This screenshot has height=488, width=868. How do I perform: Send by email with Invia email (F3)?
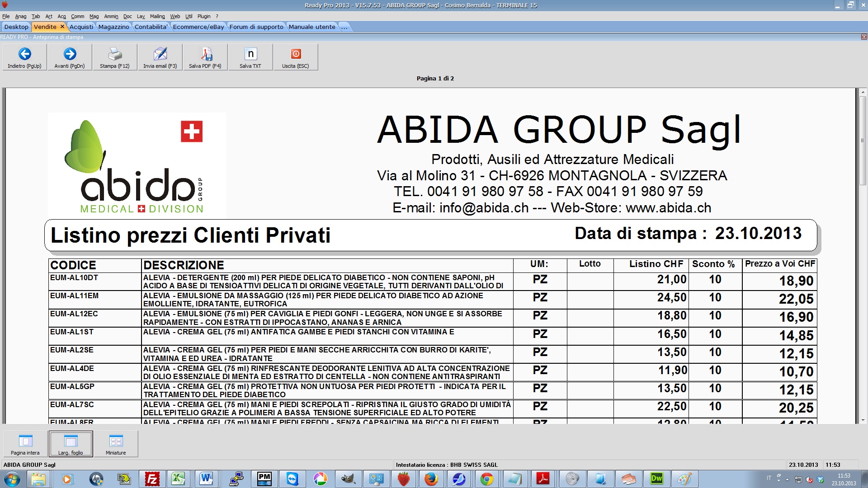(160, 57)
